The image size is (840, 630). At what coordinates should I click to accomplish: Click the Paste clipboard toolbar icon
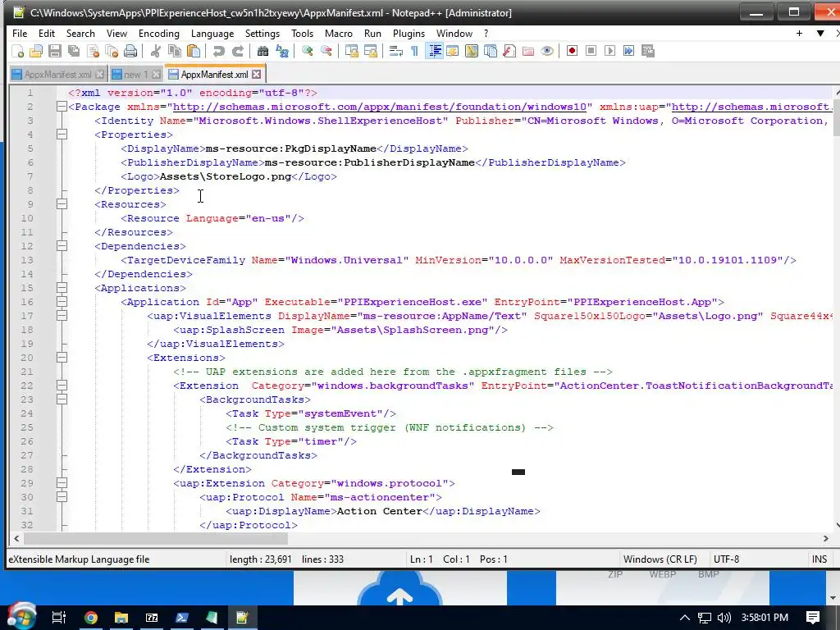coord(194,51)
